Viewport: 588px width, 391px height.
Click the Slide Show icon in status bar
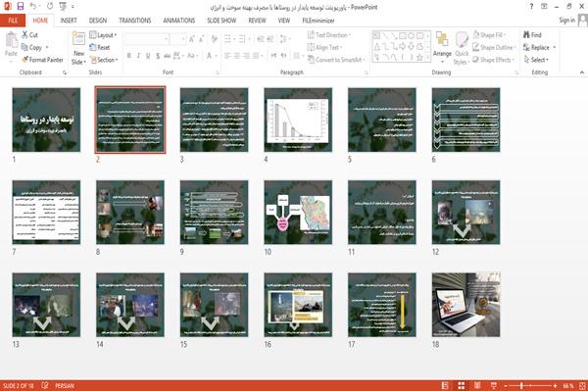(494, 386)
